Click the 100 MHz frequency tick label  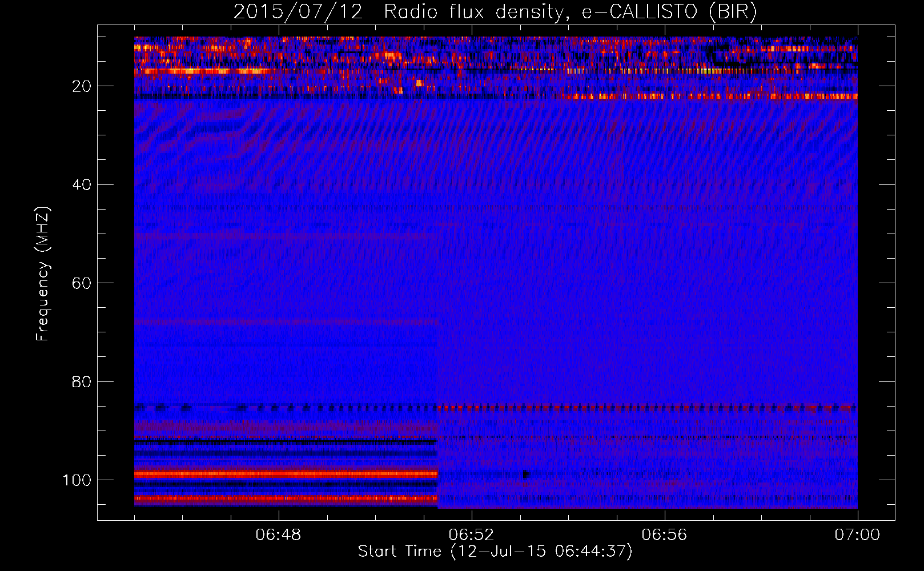click(77, 480)
